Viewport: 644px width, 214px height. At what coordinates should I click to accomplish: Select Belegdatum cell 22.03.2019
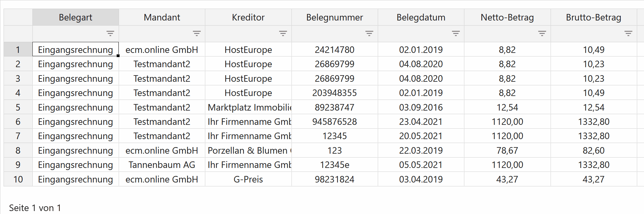421,150
